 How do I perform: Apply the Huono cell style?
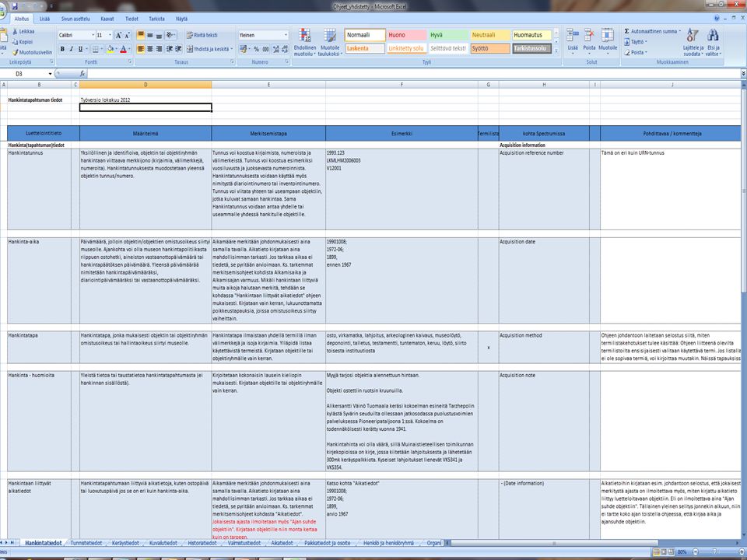(406, 35)
